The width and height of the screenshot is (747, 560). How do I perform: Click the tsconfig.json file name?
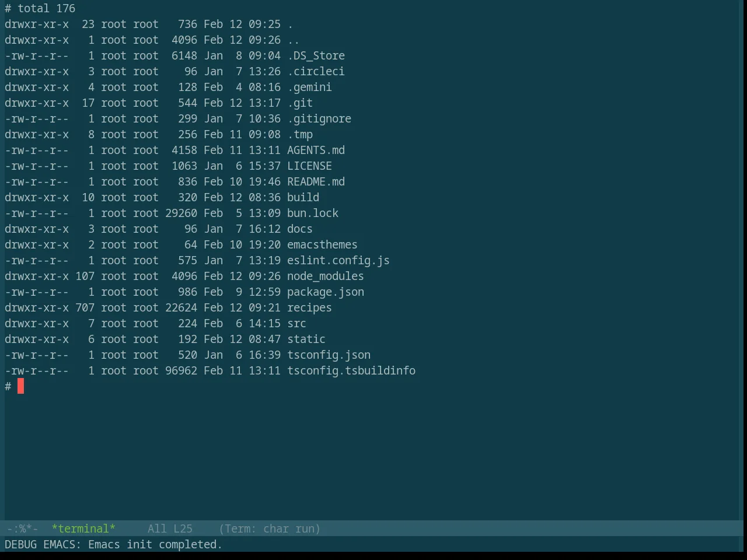pyautogui.click(x=329, y=355)
